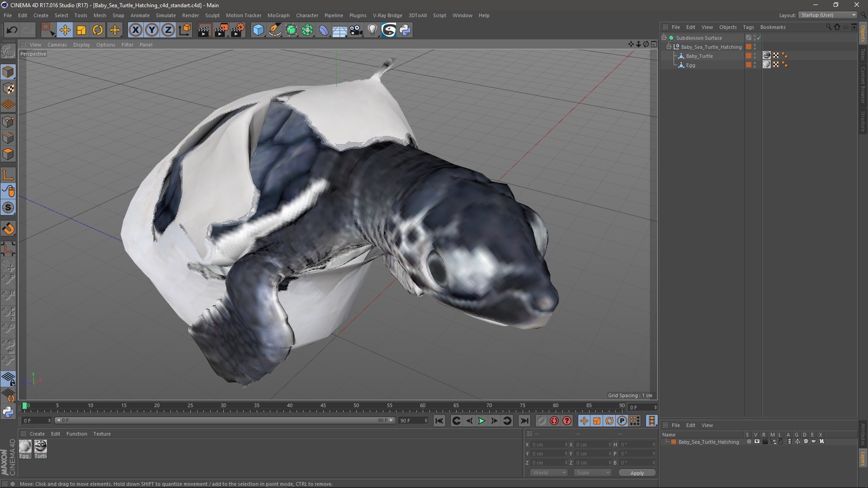Switch to Texture mode checker icon
Image resolution: width=868 pixels, height=488 pixels.
[8, 89]
